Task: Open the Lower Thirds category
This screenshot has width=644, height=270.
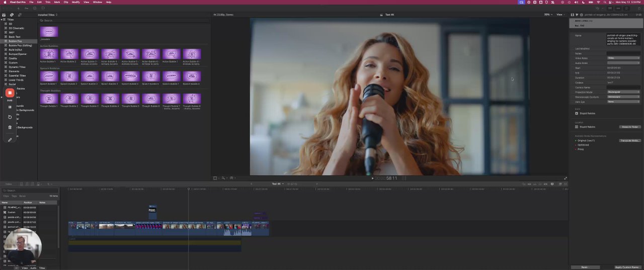Action: coord(16,80)
